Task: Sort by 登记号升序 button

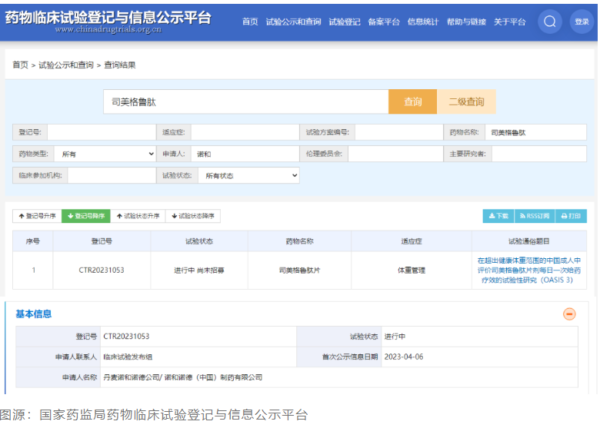Action: tap(37, 216)
